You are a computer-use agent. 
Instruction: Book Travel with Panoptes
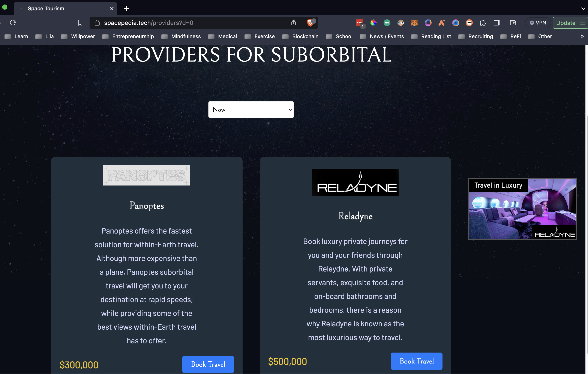(208, 364)
